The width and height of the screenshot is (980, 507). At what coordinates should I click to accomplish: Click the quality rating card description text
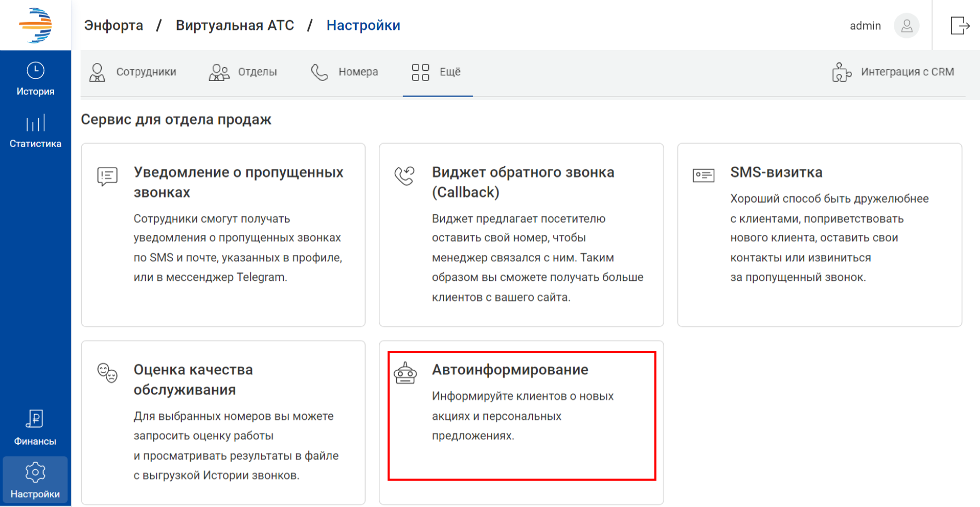pos(236,446)
